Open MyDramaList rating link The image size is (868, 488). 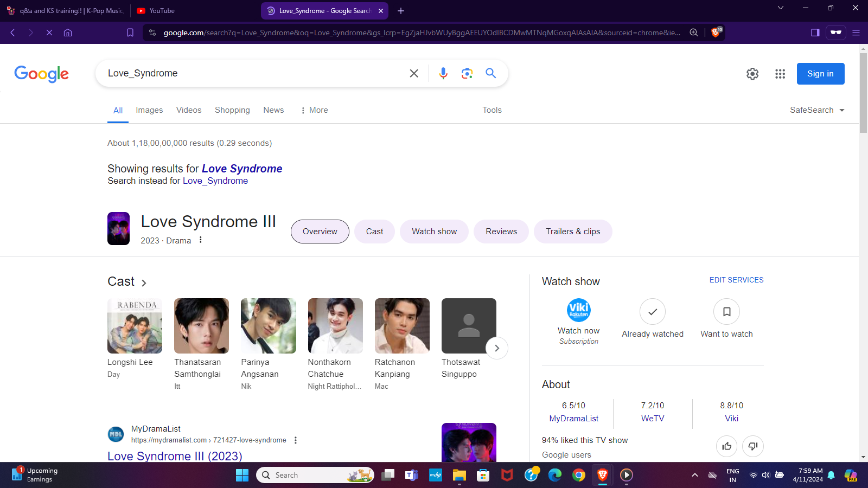[573, 419]
